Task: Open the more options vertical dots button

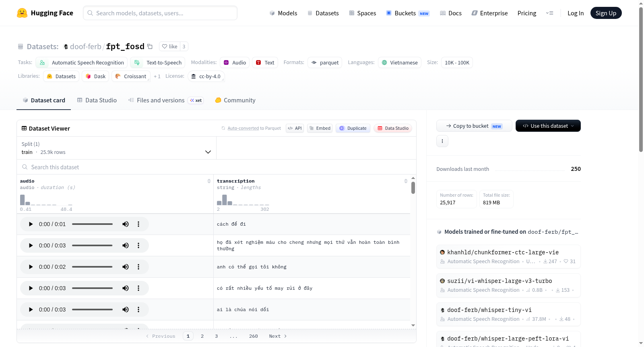Action: tap(442, 141)
